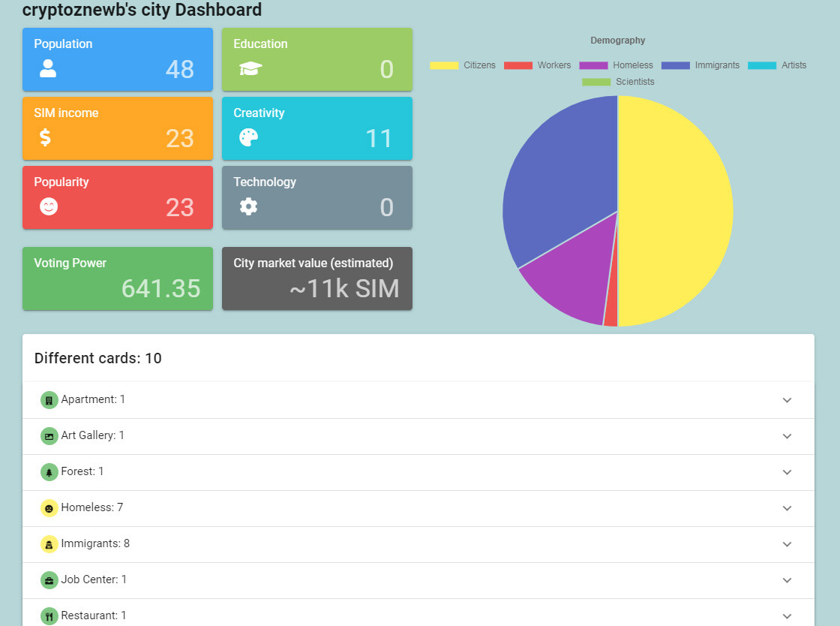840x626 pixels.
Task: Toggle Citizens in the Demography legend
Action: click(463, 65)
